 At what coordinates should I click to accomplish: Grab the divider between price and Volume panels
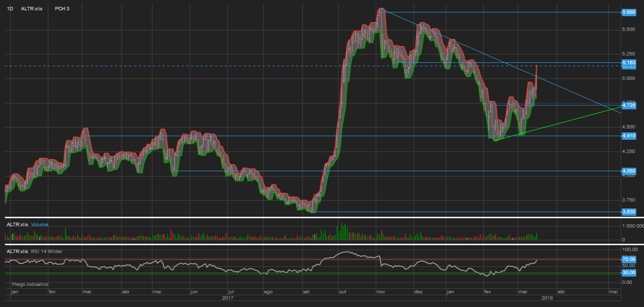314,217
